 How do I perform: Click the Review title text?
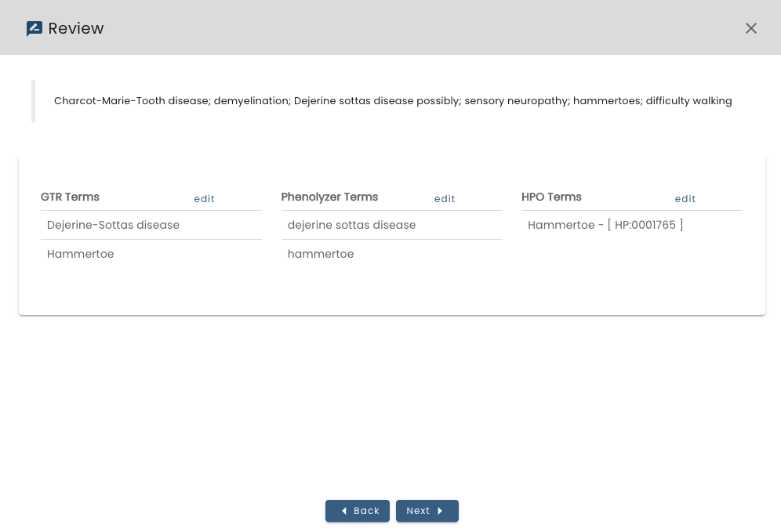point(76,28)
